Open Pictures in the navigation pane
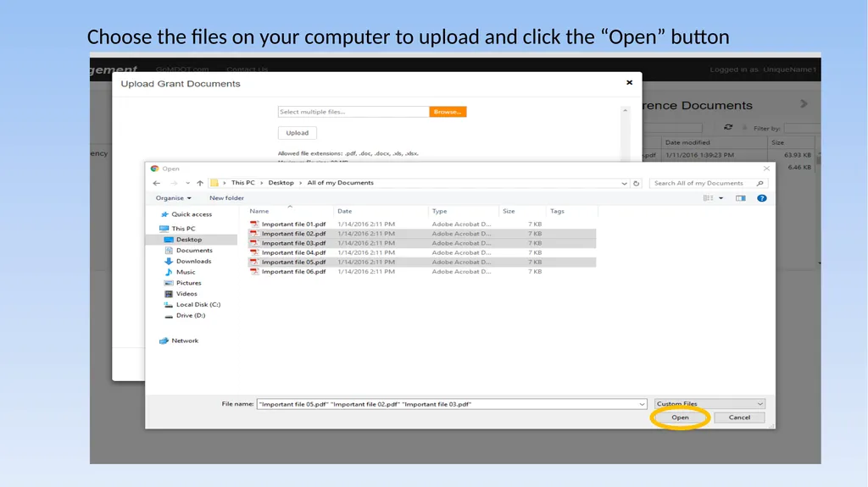Image resolution: width=868 pixels, height=487 pixels. tap(188, 283)
